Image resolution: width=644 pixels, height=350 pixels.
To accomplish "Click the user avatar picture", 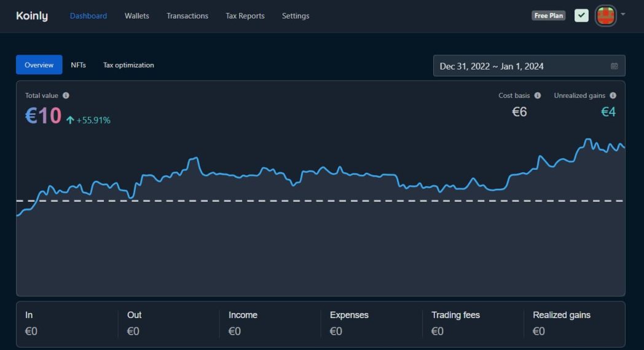I will 605,15.
